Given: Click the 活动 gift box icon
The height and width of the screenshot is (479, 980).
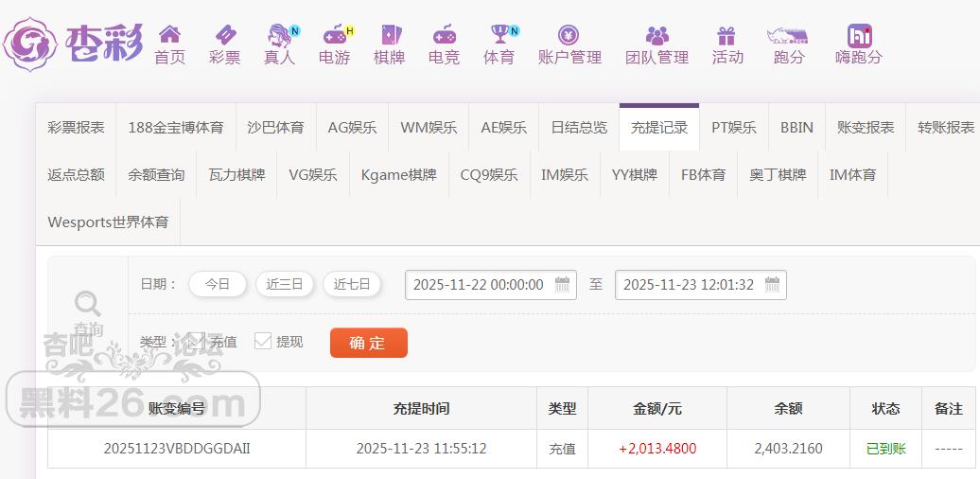Looking at the screenshot, I should [726, 36].
